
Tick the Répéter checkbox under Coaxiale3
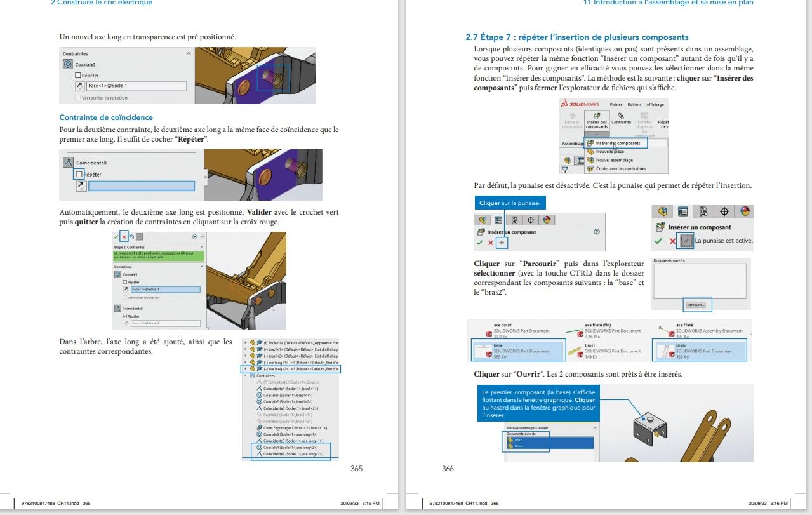click(x=78, y=76)
